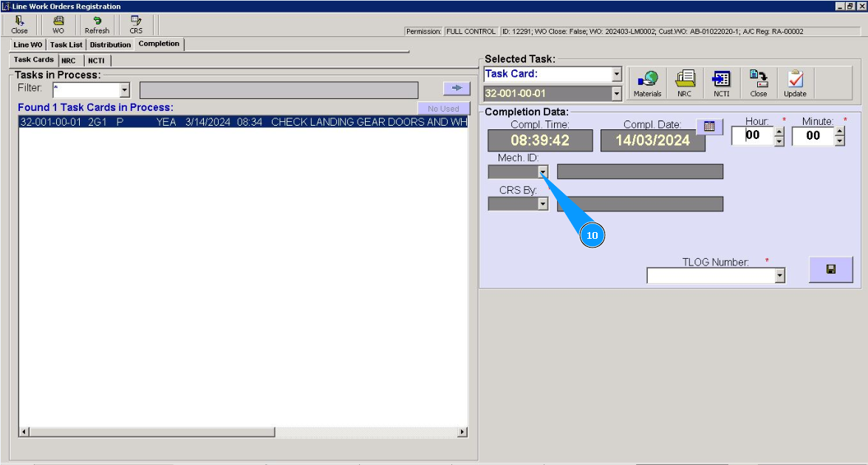Click FULL CONTROL permission status text
Viewport: 868px width, 465px height.
click(x=471, y=32)
